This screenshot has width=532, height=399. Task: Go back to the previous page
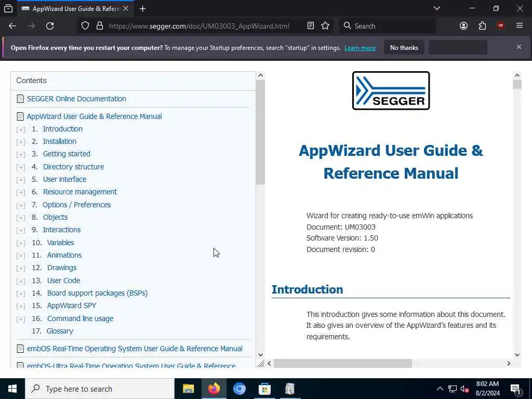point(12,26)
